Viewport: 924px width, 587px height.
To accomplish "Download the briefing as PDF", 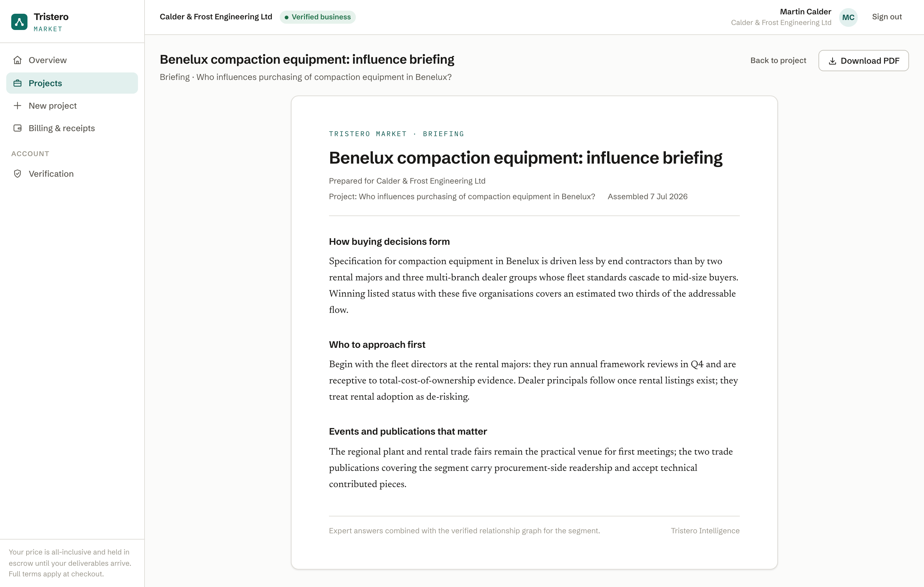I will tap(863, 61).
